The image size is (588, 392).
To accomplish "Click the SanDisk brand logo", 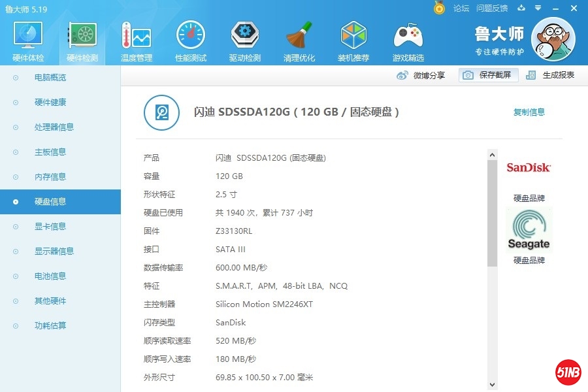I will click(x=529, y=167).
